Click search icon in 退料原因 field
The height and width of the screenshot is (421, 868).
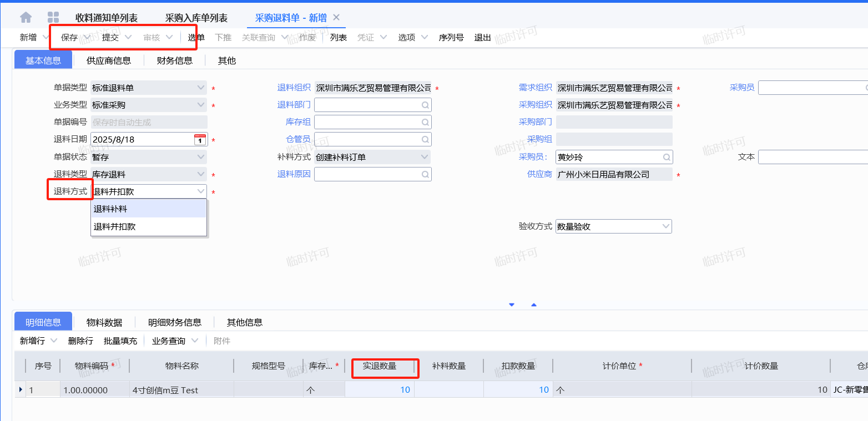click(x=425, y=175)
